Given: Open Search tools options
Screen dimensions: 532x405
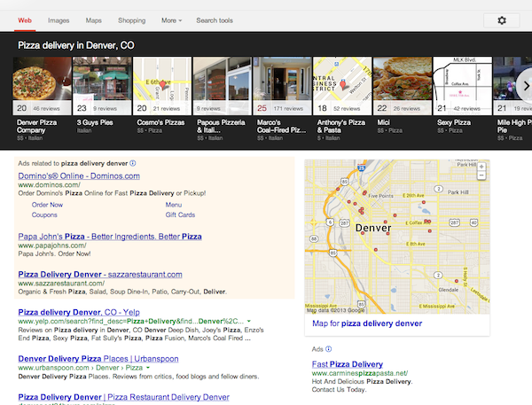Looking at the screenshot, I should pyautogui.click(x=215, y=20).
